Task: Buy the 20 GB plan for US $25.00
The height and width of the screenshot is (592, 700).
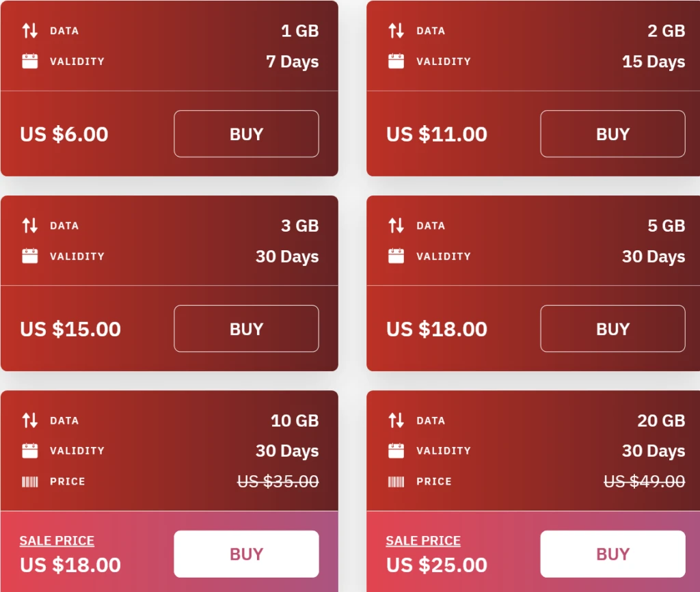Action: [x=612, y=554]
